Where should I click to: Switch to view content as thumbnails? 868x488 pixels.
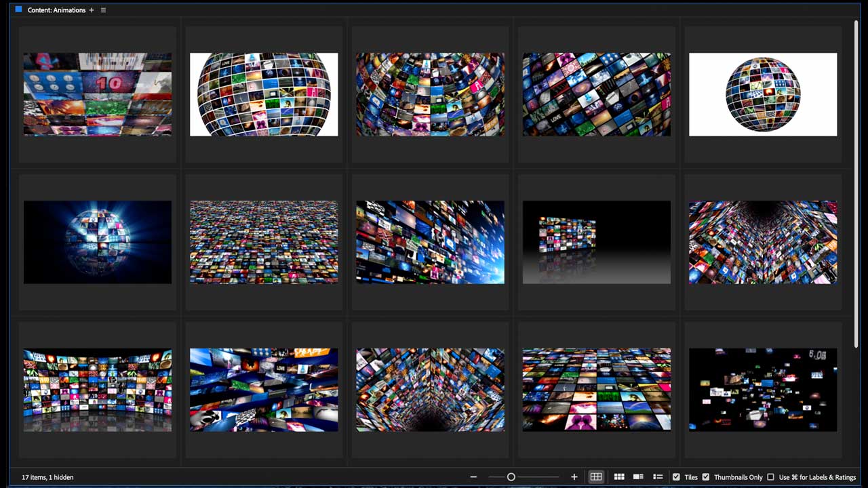click(x=619, y=477)
